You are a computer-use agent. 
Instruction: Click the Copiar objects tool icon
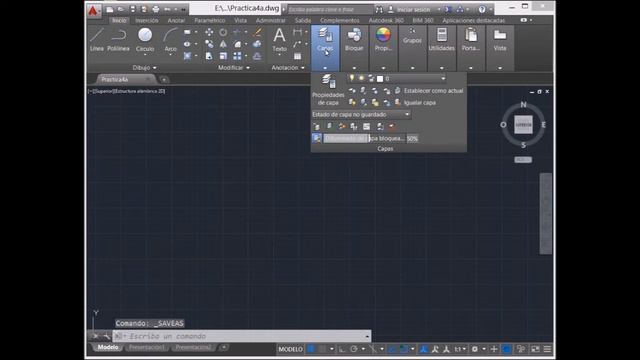pos(209,44)
